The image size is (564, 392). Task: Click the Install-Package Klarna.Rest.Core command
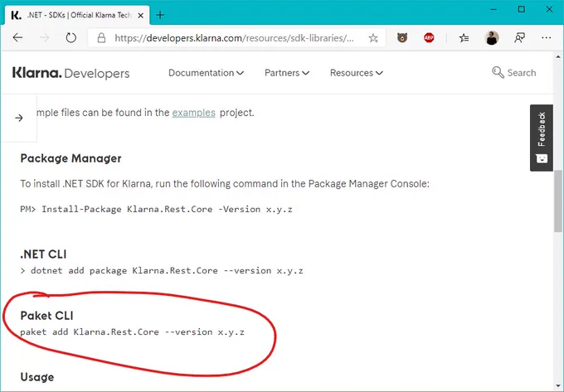tap(156, 209)
